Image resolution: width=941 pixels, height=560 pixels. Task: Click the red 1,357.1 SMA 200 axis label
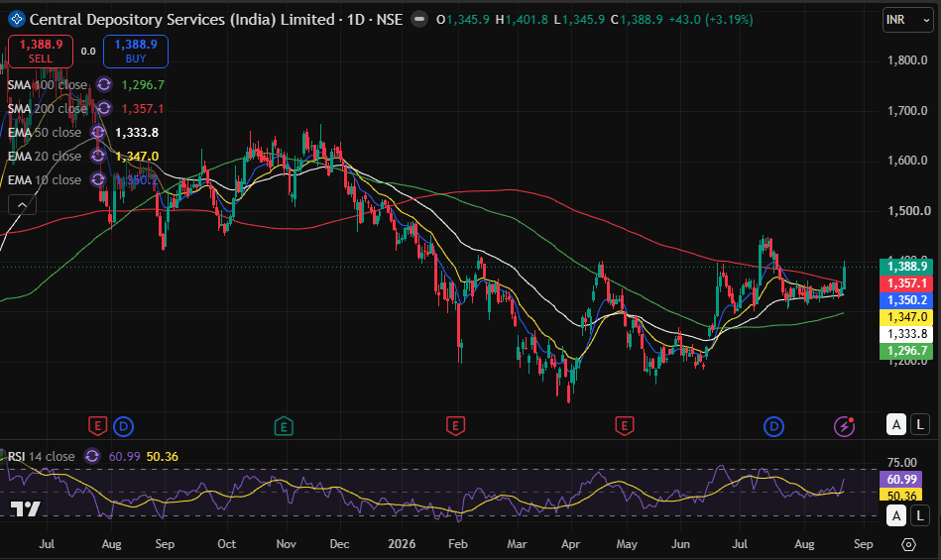coord(906,283)
